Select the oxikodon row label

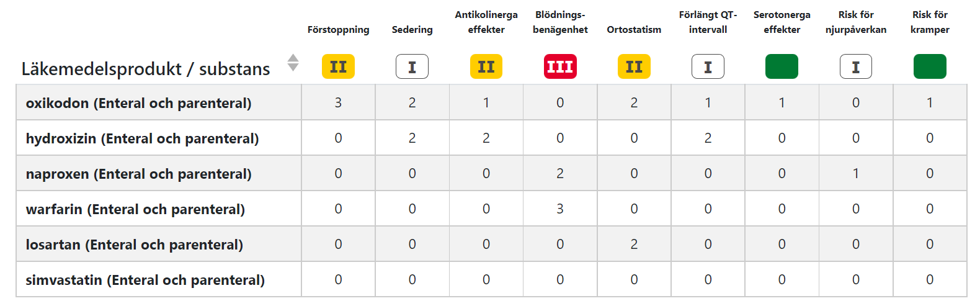click(138, 103)
